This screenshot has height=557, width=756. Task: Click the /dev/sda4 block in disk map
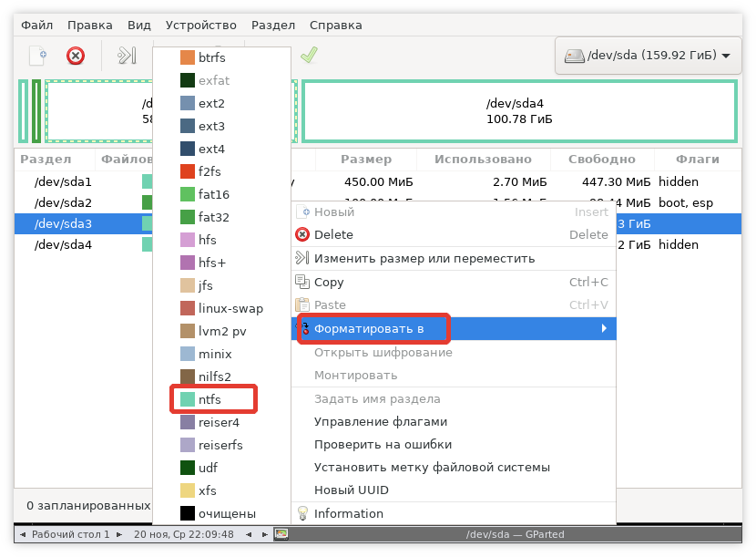[x=518, y=111]
